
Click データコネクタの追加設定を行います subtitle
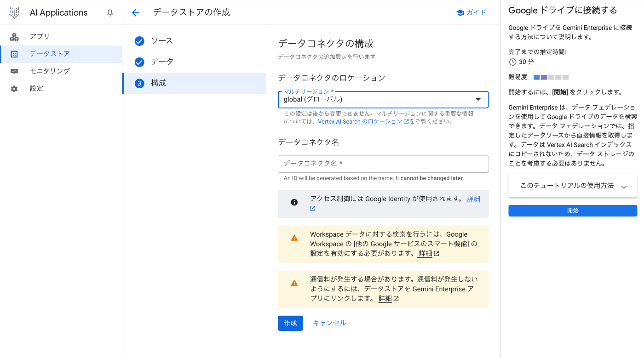pos(327,57)
